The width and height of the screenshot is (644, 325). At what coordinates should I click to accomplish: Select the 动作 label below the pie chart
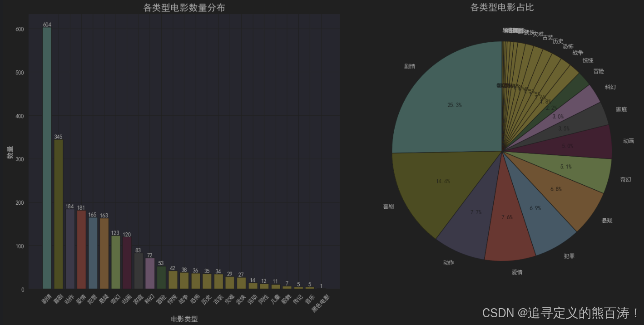[448, 262]
